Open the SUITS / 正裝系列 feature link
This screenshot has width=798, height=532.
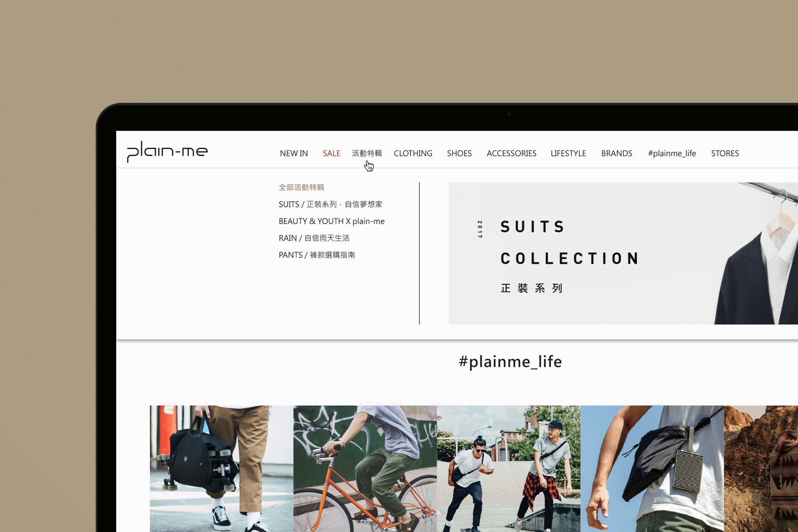coord(330,204)
